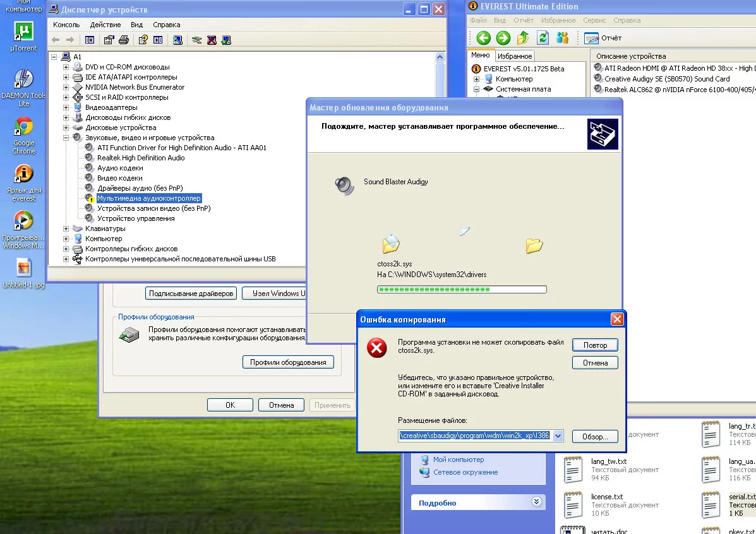Expand the DVD и CD-ROM дисководы node
The height and width of the screenshot is (534, 756).
pos(66,67)
